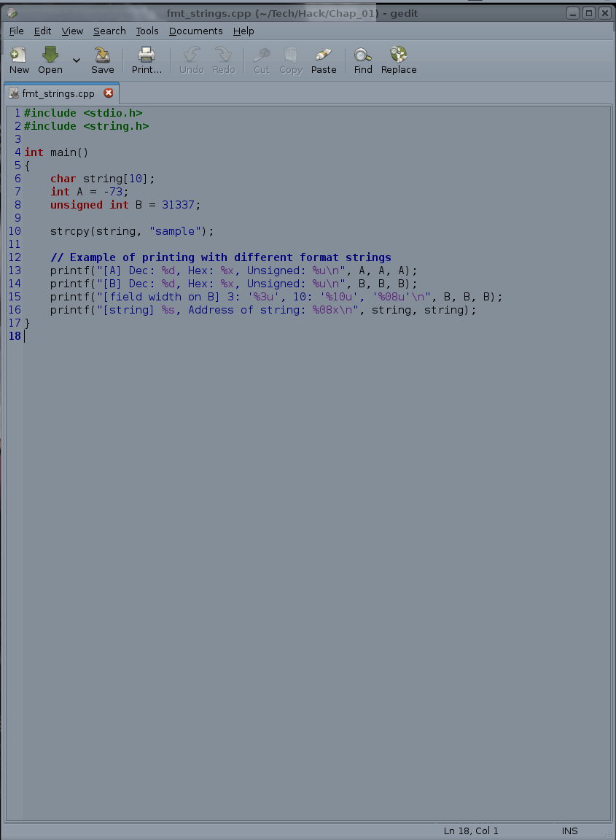Click the strcpy(string, "sample") line
This screenshot has width=616, height=840.
point(132,231)
